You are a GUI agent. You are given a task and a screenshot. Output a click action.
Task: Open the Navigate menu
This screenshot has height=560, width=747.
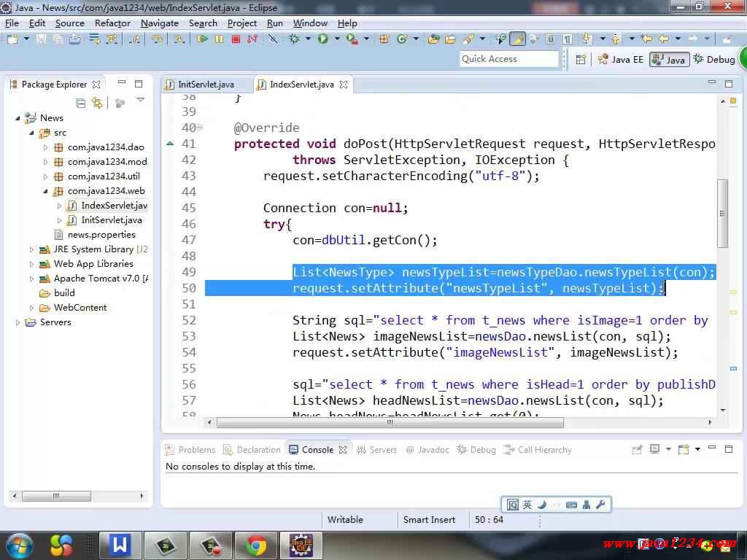coord(160,23)
